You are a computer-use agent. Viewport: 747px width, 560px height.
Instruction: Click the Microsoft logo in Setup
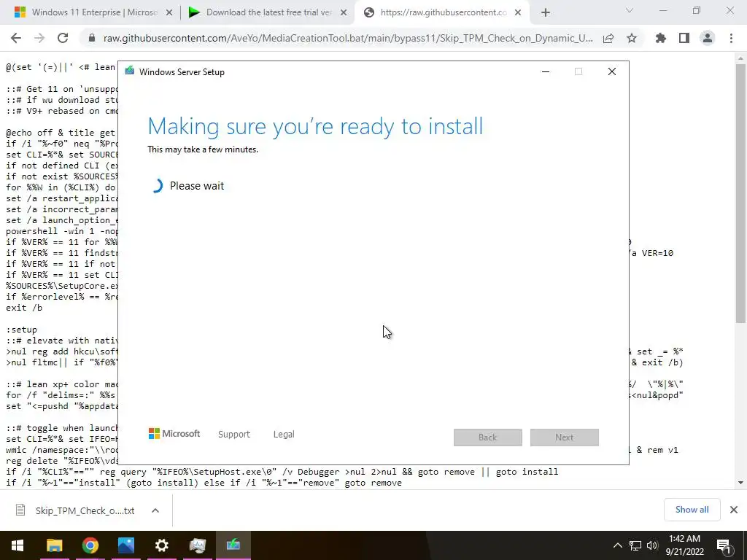(174, 434)
